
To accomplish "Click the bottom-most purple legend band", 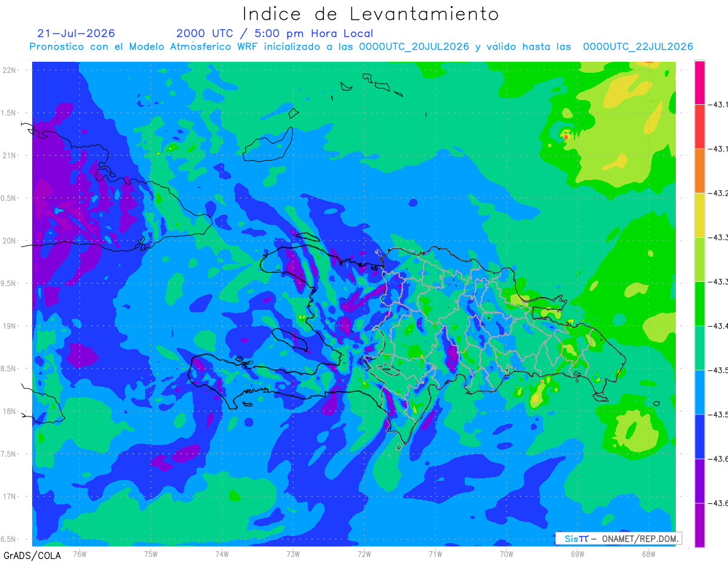I will [699, 525].
